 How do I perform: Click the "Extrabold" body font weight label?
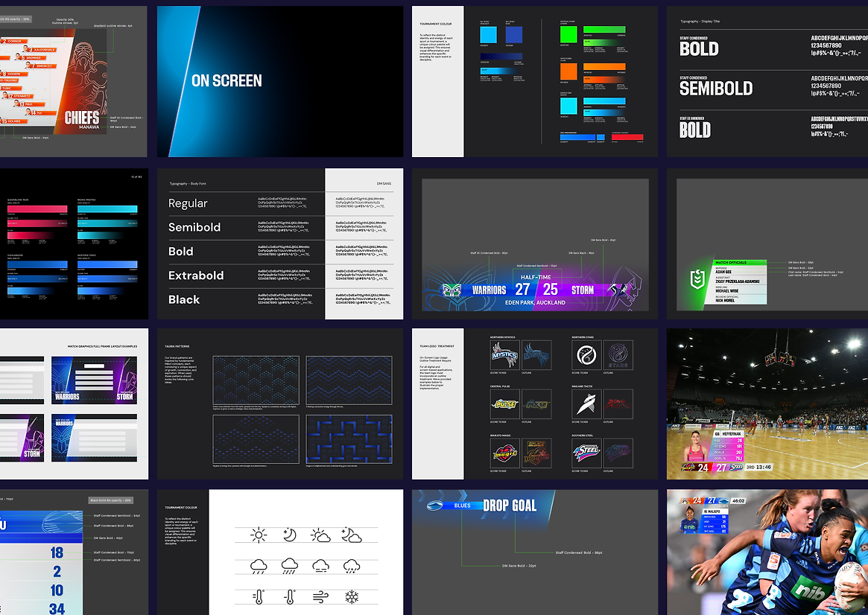[196, 275]
